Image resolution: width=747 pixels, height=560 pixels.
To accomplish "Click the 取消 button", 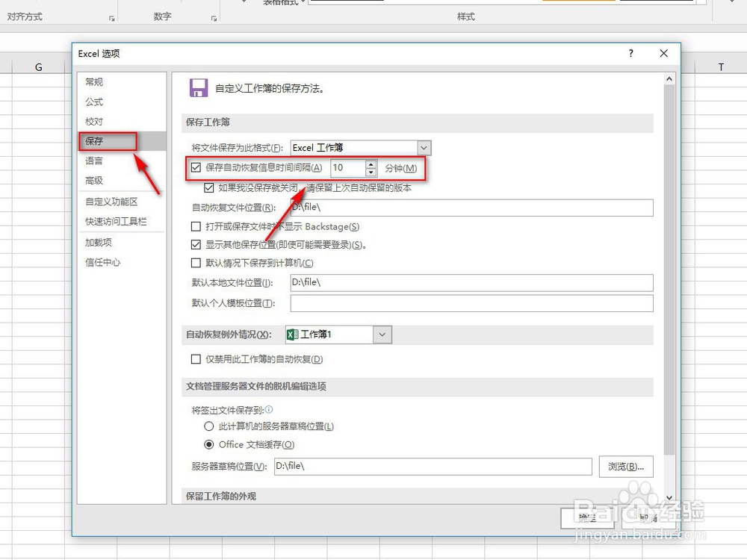I will click(649, 519).
